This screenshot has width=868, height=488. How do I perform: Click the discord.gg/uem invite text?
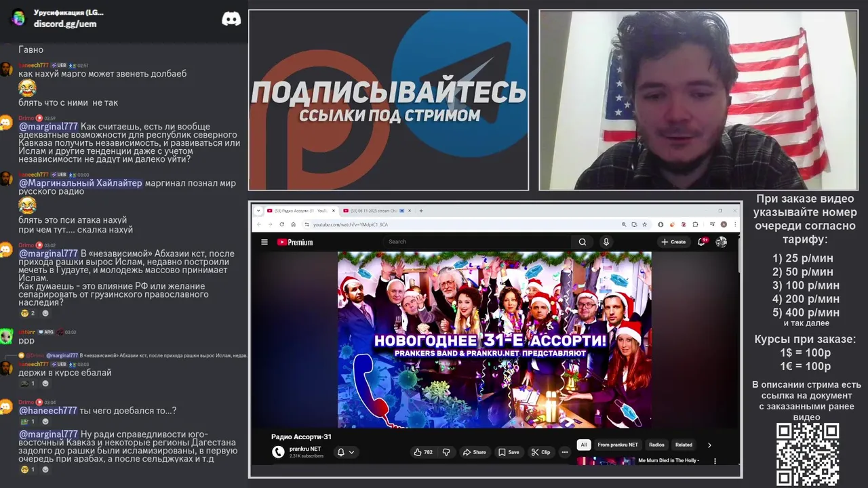[65, 24]
